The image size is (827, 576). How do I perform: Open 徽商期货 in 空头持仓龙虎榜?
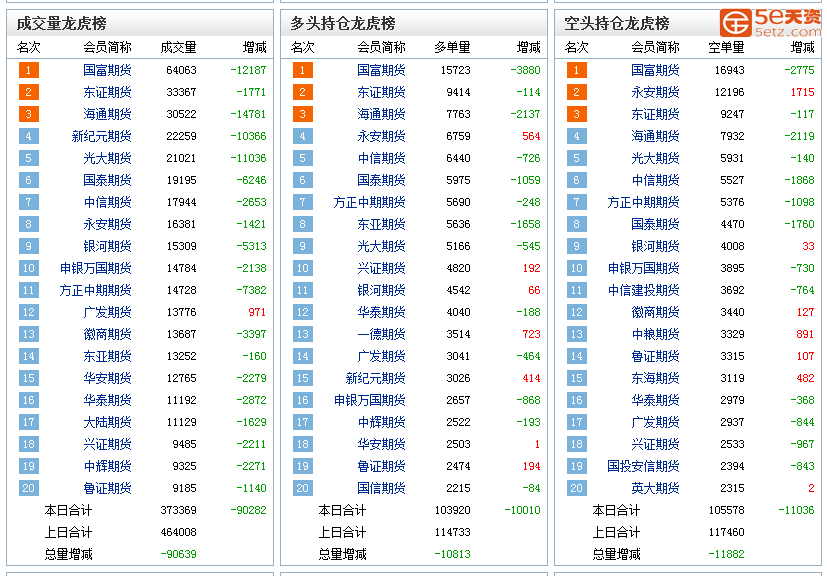point(655,312)
